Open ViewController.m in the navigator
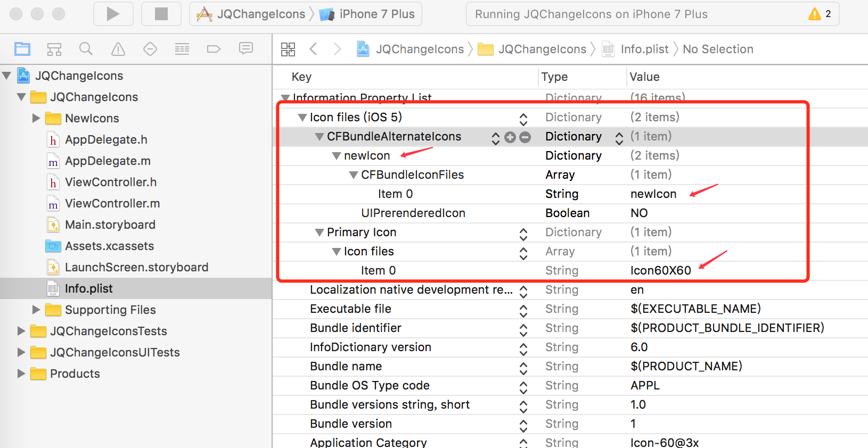 tap(112, 203)
